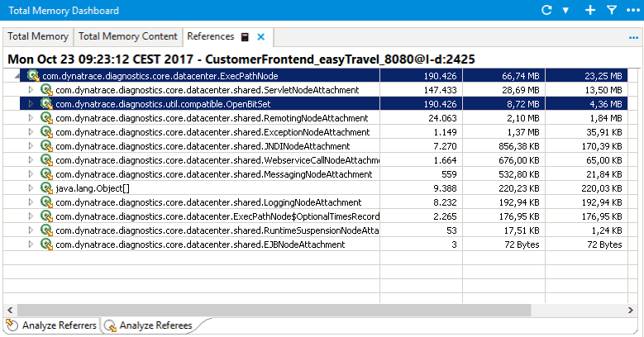This screenshot has height=337, width=644.
Task: Click the RuntimeSuspensionNodeAttachment class icon
Action: coord(46,230)
